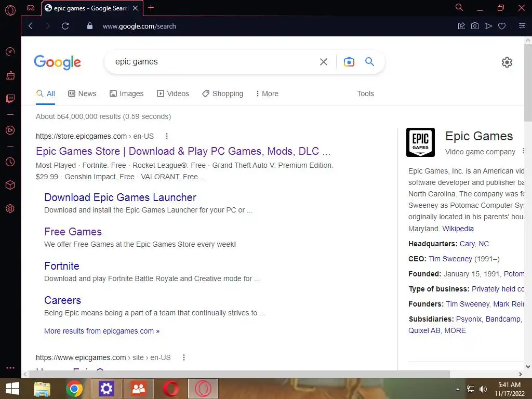
Task: Add page to bookmarks heart icon
Action: [x=502, y=26]
